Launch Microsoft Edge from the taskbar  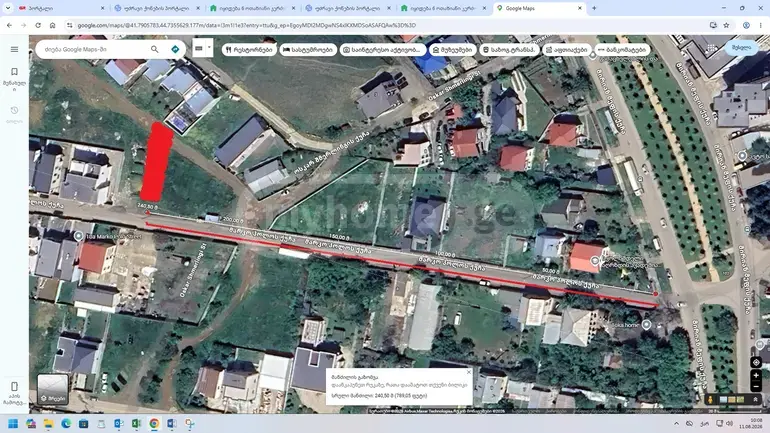click(66, 423)
